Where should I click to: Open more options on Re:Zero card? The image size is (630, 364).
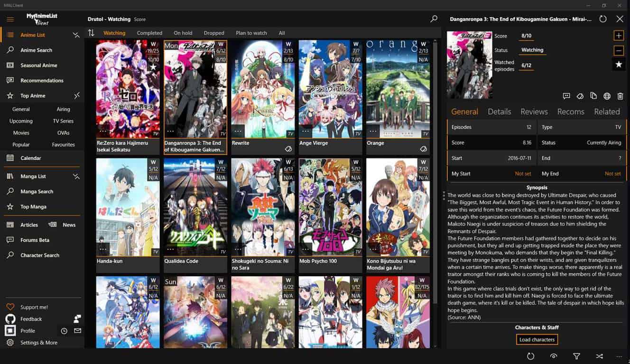(103, 131)
